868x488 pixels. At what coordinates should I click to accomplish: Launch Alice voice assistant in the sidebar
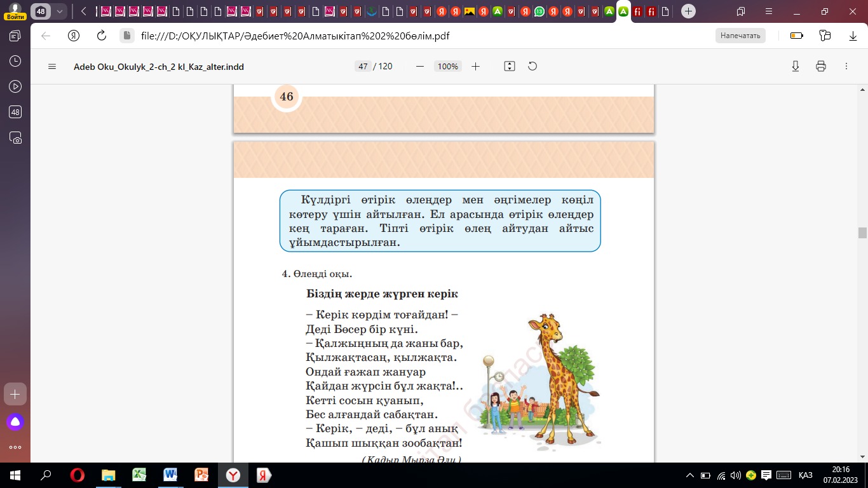coord(15,421)
